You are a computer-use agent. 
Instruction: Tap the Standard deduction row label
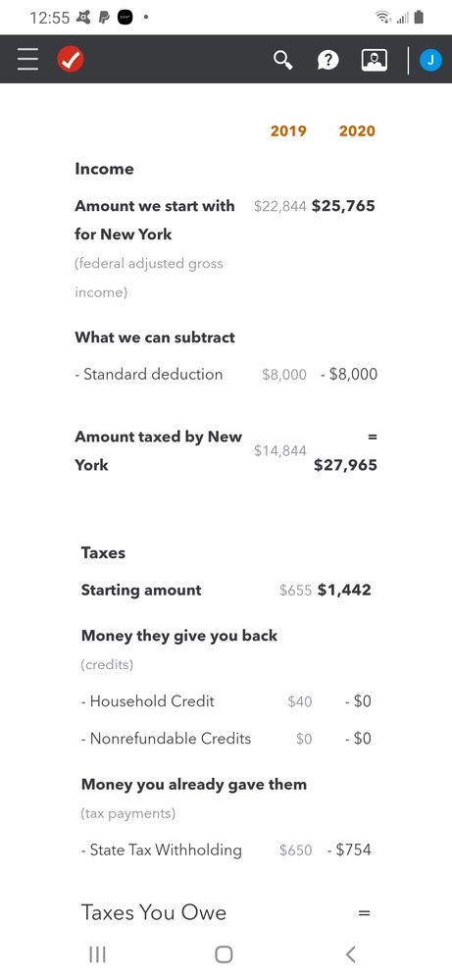[149, 374]
